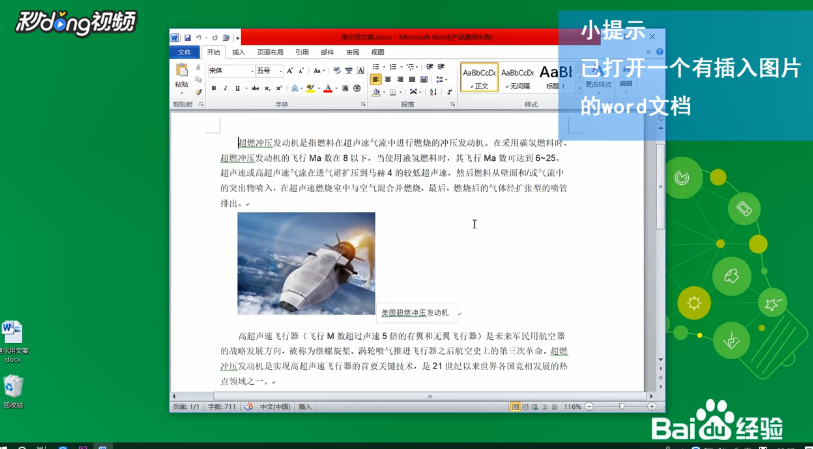Click 页面: 1/1 in status bar
Screen dimensions: 813x449
click(186, 407)
